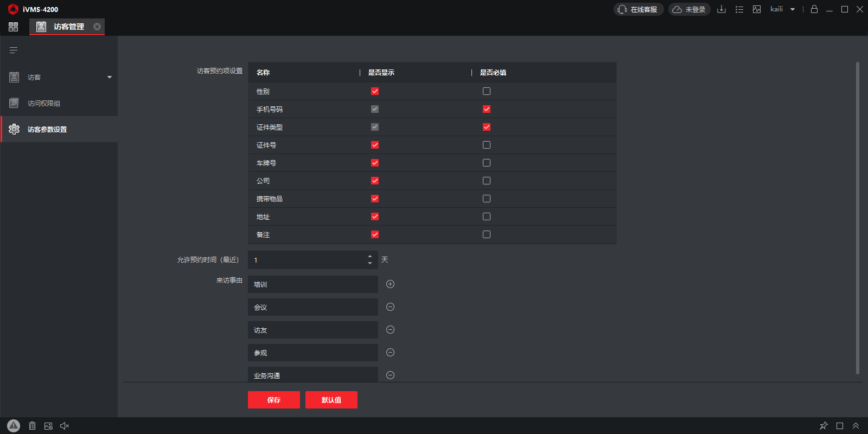
Task: Uncheck 是否显示 for 车牌号
Action: coord(375,163)
